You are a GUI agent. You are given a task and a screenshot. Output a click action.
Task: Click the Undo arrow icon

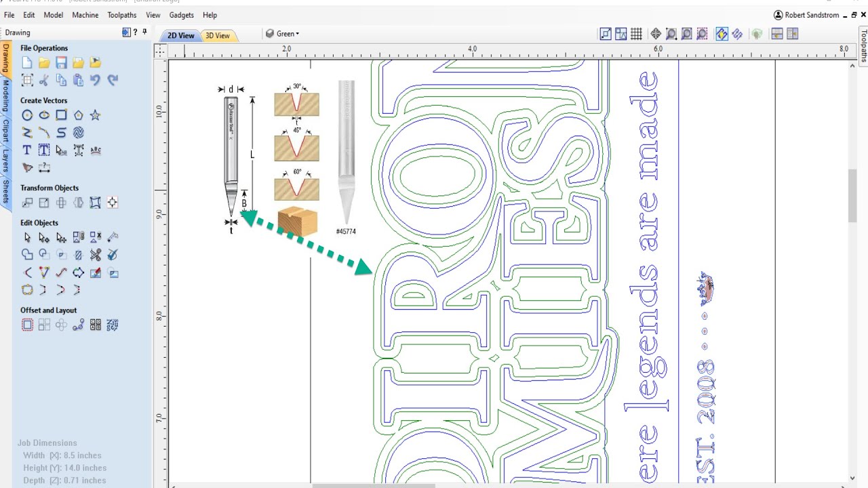96,80
